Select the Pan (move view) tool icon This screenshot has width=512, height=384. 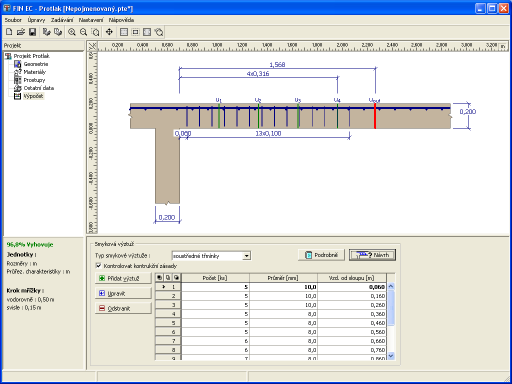coord(109,32)
